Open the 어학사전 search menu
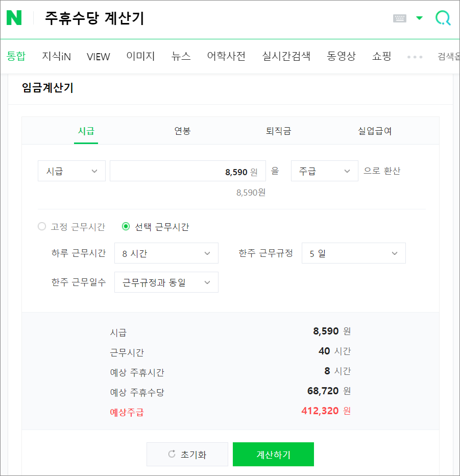The width and height of the screenshot is (460, 476). coord(226,56)
